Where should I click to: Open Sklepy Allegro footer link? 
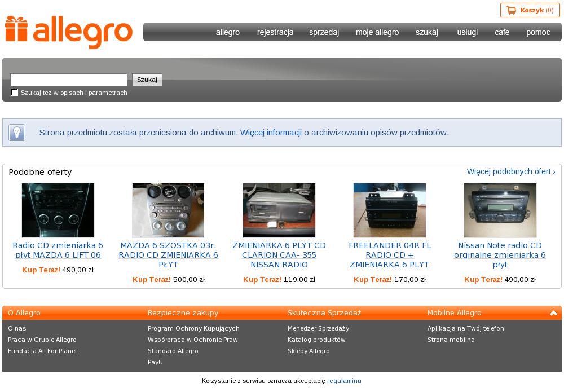point(309,351)
